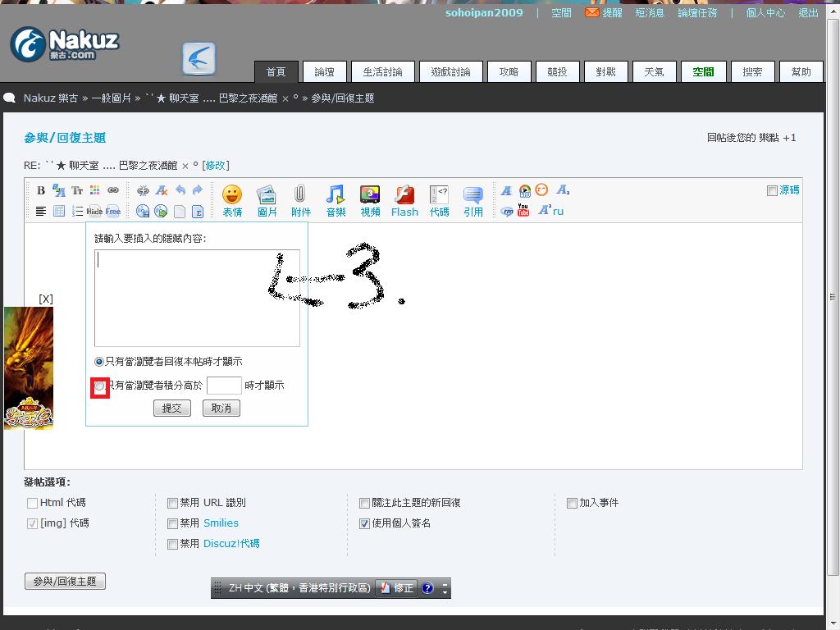840x630 pixels.
Task: Insert a picture via 圖片
Action: 267,202
